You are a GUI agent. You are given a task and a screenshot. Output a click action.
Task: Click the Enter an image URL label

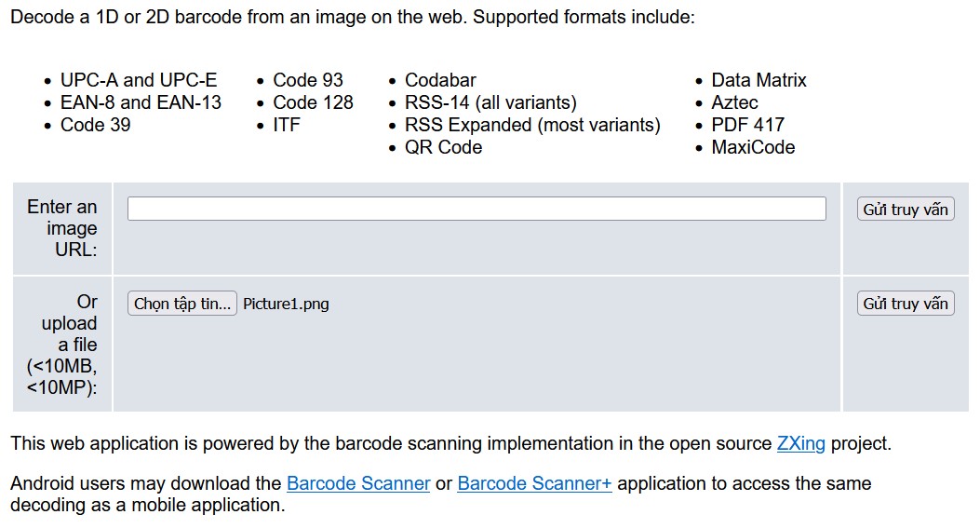point(61,228)
